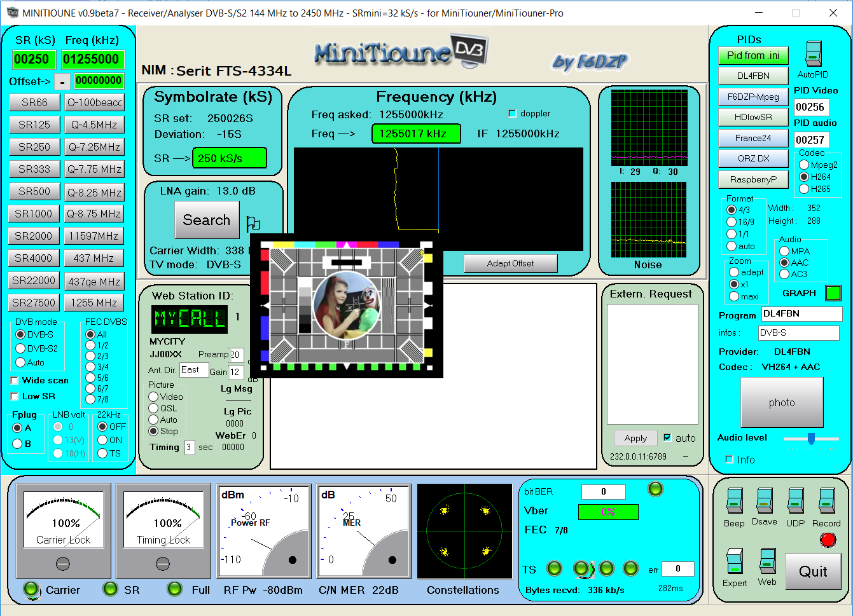Toggle the Expert switch
Screen dimensions: 853x616
pyautogui.click(x=735, y=561)
